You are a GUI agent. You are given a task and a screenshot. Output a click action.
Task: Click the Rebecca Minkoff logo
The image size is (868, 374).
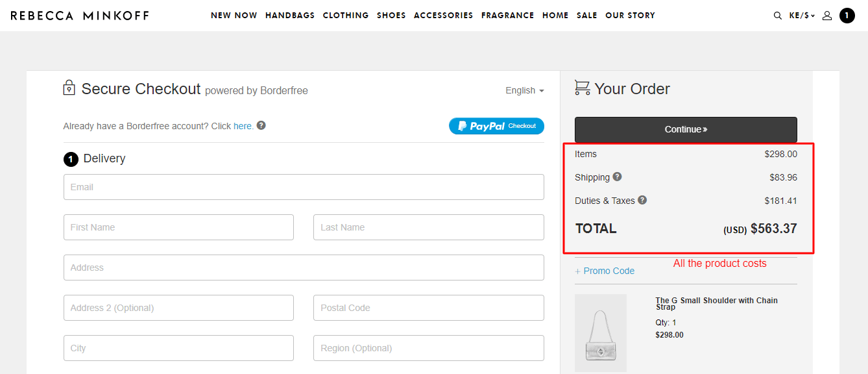click(x=80, y=16)
